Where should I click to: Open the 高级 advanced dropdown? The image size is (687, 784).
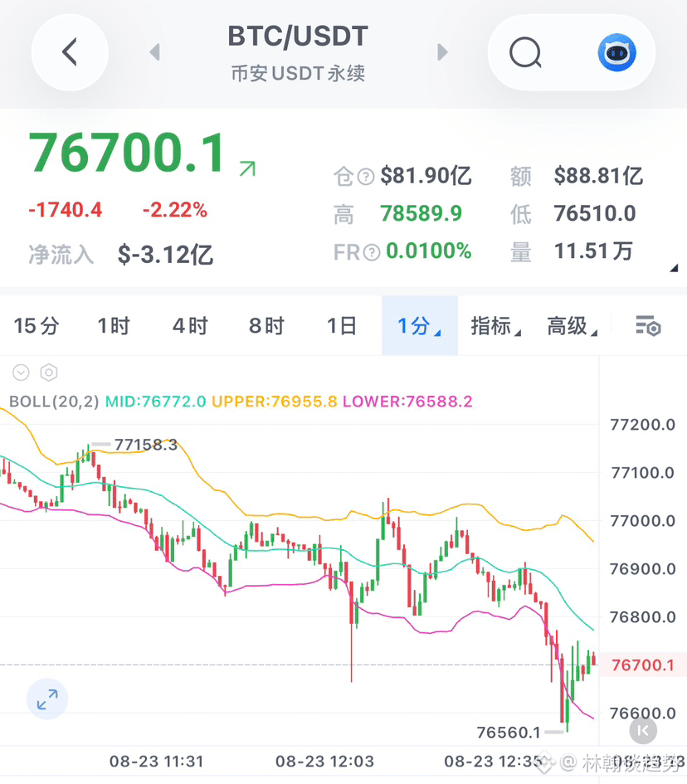572,326
